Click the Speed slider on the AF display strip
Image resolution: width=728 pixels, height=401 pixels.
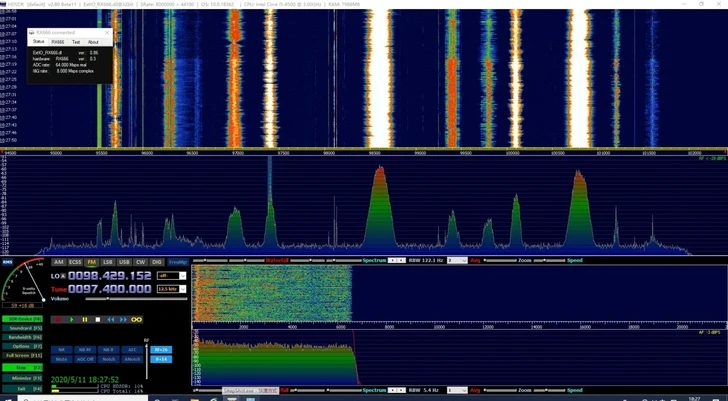coord(550,390)
